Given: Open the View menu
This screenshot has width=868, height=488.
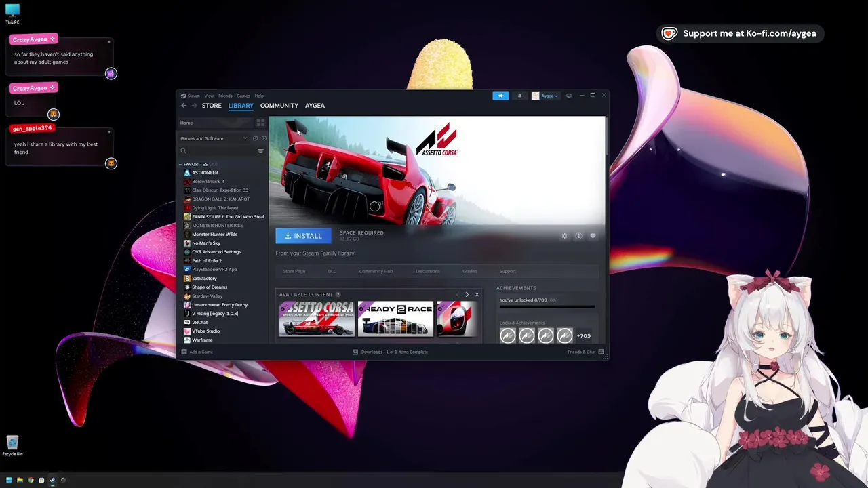Looking at the screenshot, I should [x=209, y=96].
